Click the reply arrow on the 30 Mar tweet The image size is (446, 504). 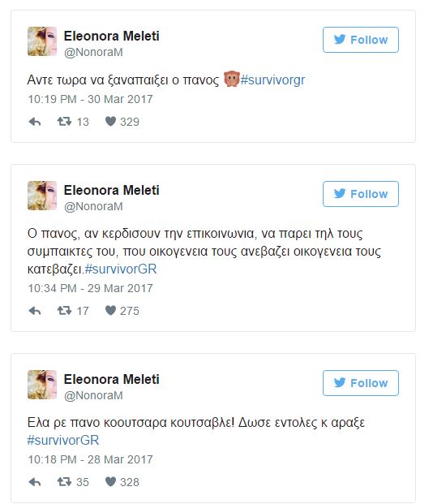point(35,122)
